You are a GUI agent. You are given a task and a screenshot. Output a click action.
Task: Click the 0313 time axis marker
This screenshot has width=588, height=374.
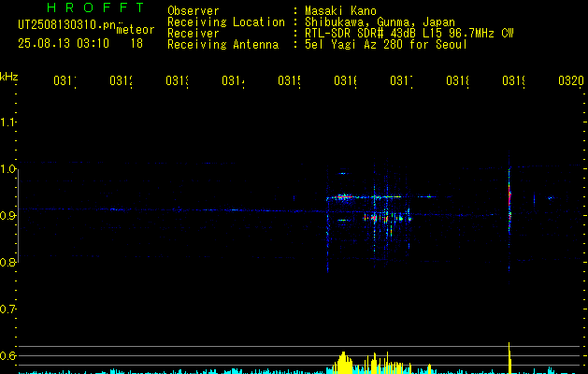[x=177, y=80]
